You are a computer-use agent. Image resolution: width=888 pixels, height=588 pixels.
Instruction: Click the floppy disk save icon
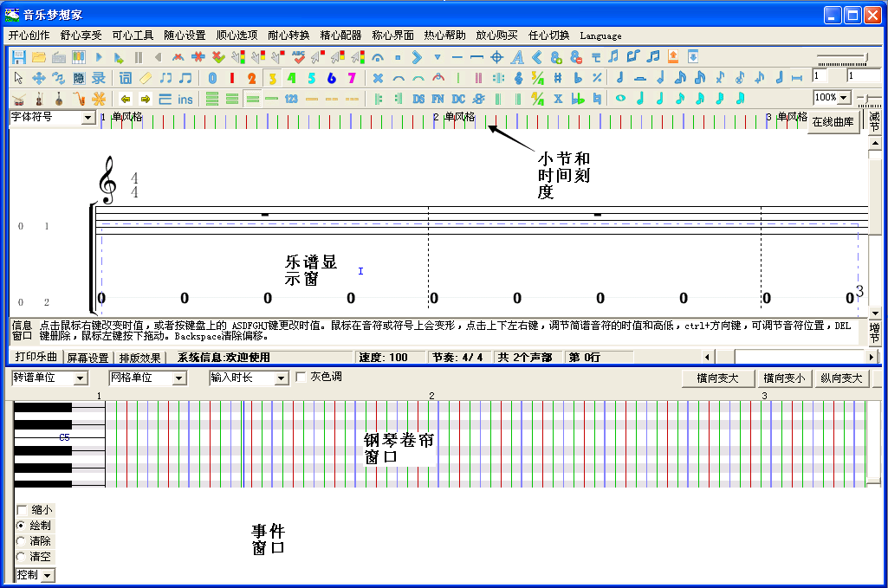19,57
